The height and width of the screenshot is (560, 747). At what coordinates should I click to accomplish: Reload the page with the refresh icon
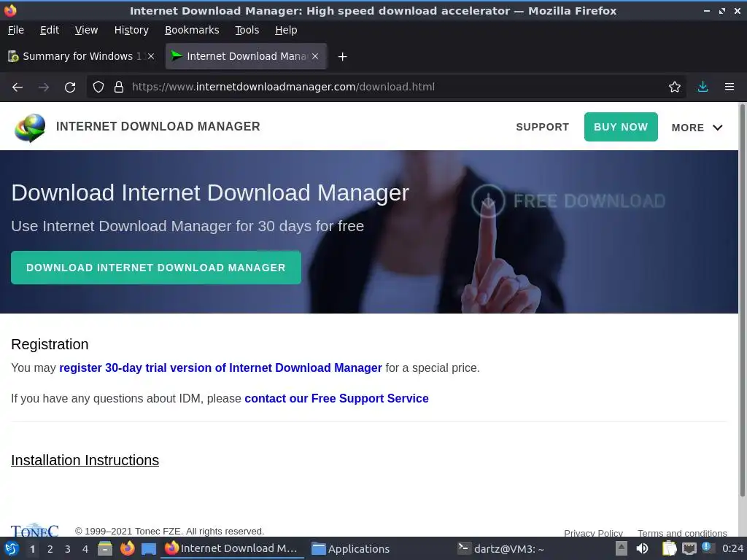70,87
